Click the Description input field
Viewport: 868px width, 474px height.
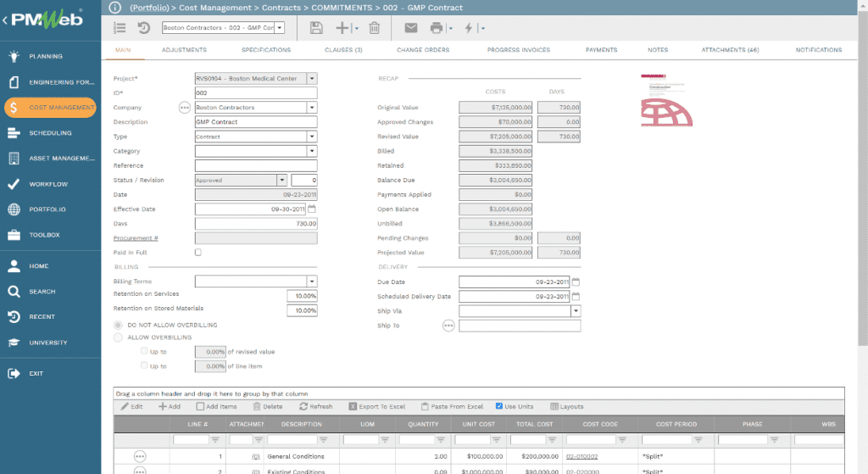pyautogui.click(x=256, y=122)
